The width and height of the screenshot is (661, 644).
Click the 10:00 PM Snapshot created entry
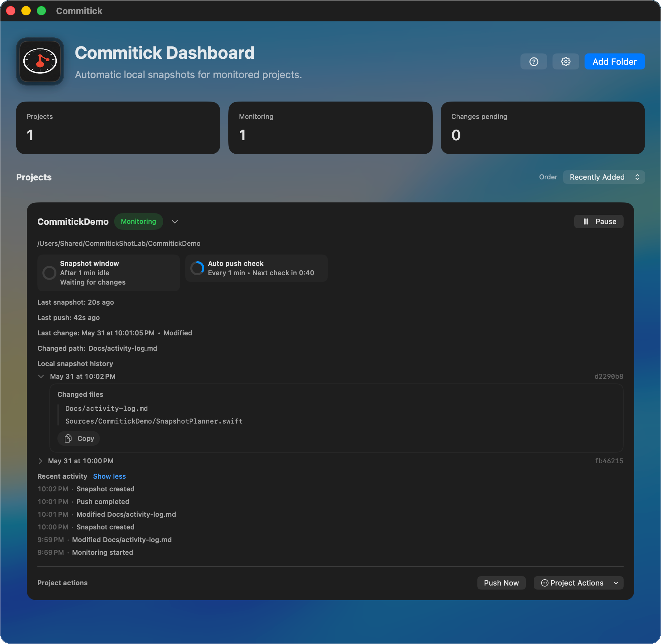point(86,527)
